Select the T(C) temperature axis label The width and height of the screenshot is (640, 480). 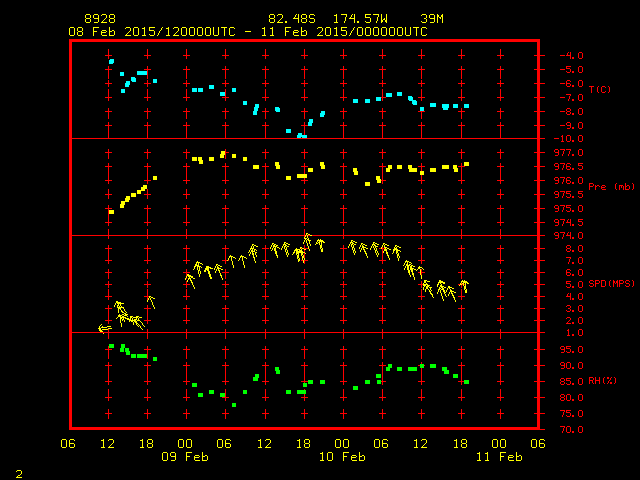[599, 89]
